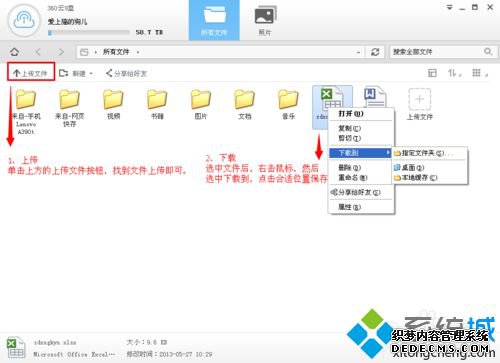
Task: Choose 分享给好友 in the context menu
Action: [x=361, y=192]
